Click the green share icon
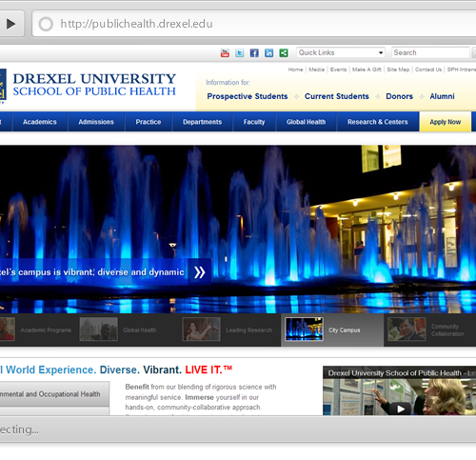 284,53
